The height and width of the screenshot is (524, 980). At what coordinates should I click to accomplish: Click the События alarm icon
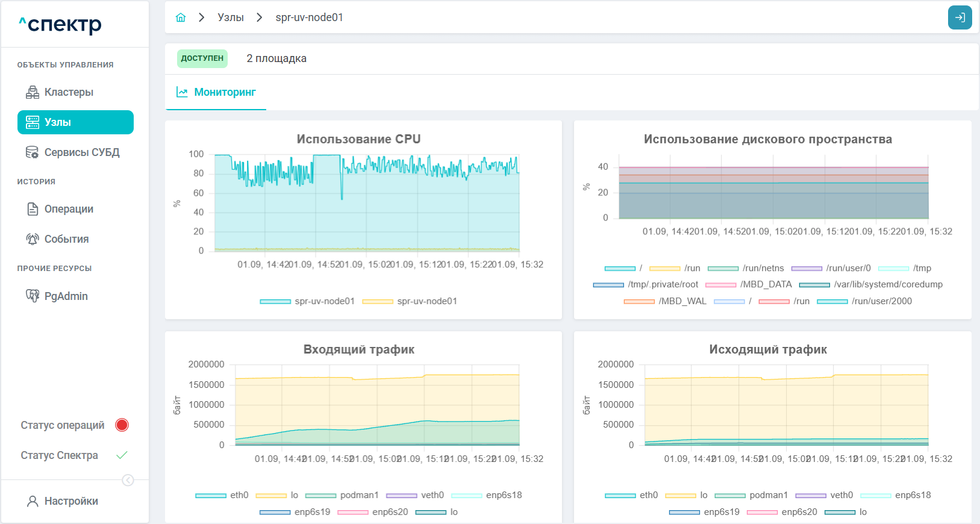coord(33,239)
